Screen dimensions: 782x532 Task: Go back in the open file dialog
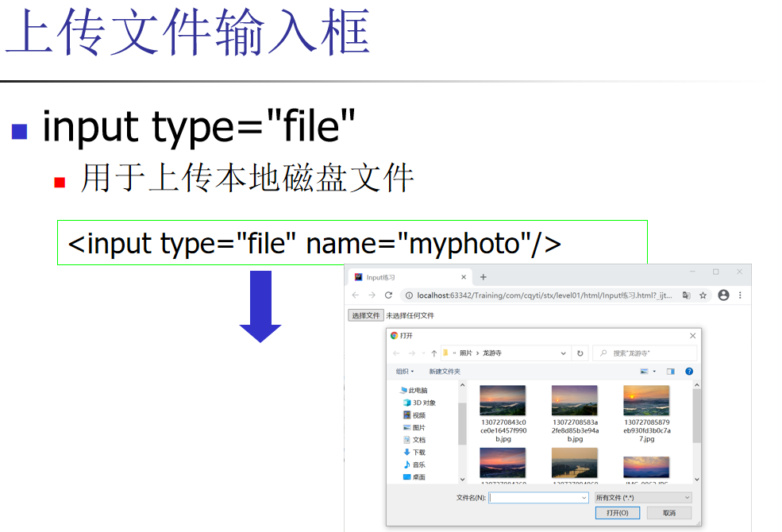coord(396,353)
